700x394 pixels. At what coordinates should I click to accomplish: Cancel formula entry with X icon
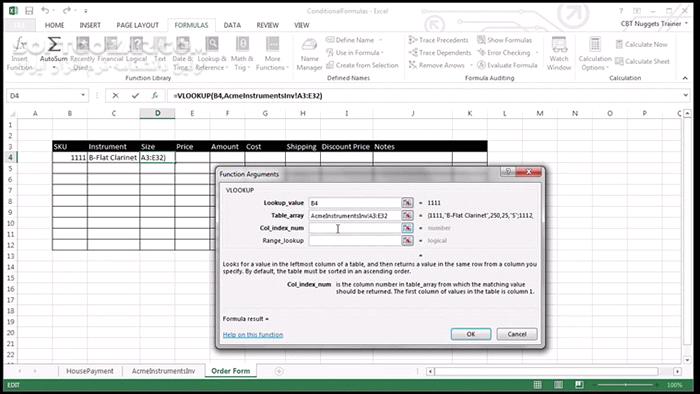[116, 95]
